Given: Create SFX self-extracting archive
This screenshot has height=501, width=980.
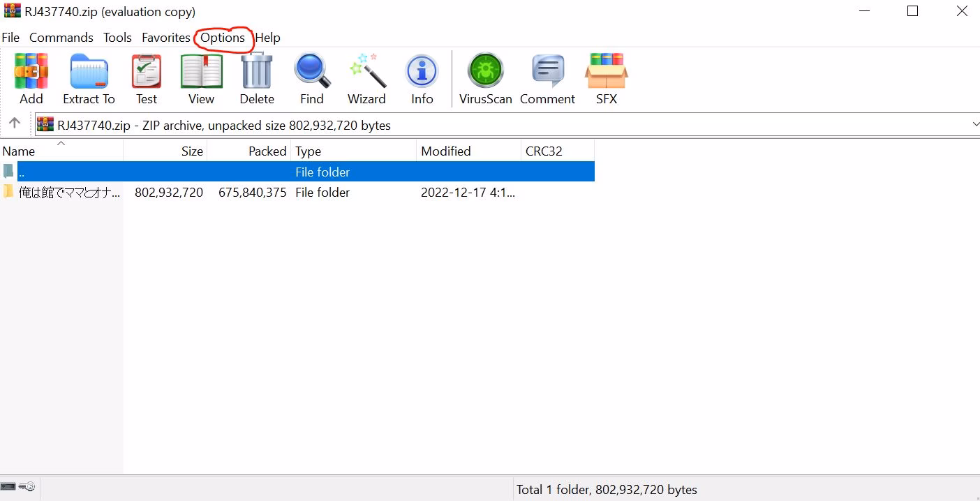Looking at the screenshot, I should (x=606, y=78).
